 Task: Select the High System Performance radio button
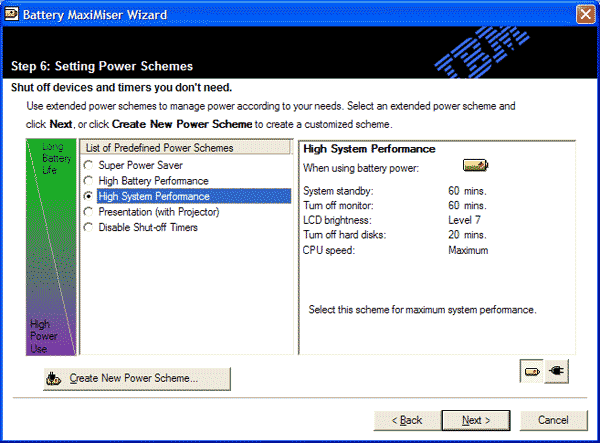88,196
